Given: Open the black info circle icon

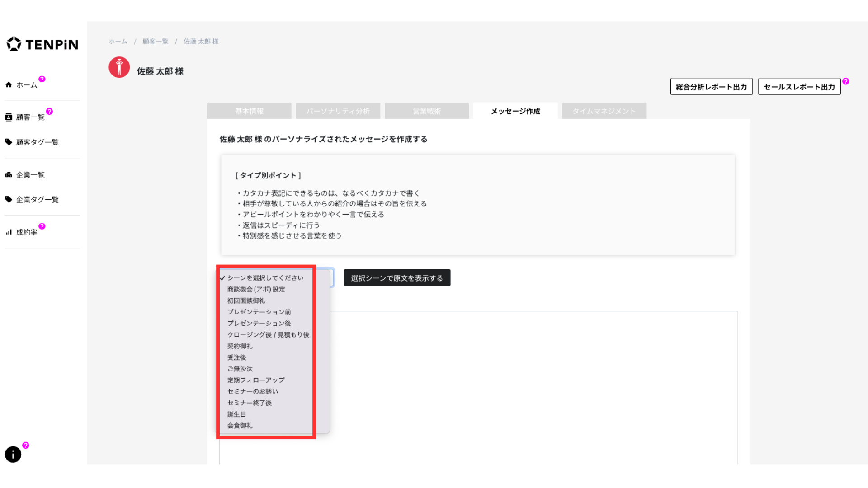Looking at the screenshot, I should click(x=13, y=455).
